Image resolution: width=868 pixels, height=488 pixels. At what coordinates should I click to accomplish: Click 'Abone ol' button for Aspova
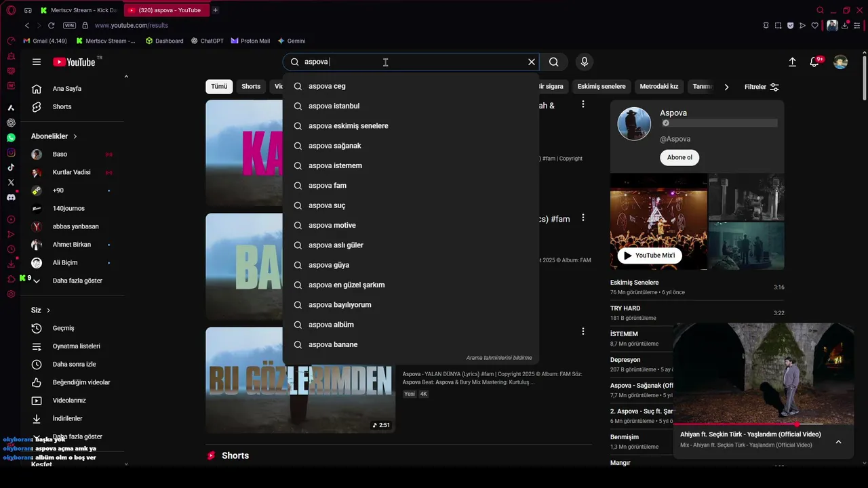click(x=679, y=157)
